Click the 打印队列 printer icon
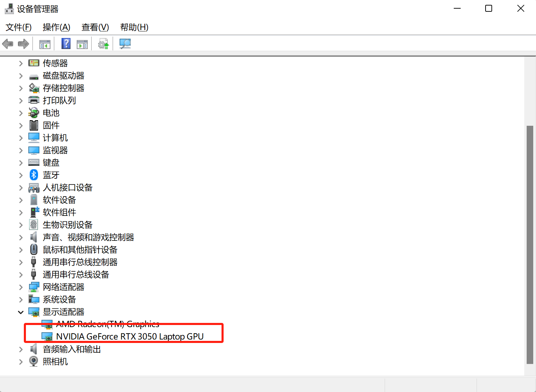The width and height of the screenshot is (536, 392). [x=34, y=101]
